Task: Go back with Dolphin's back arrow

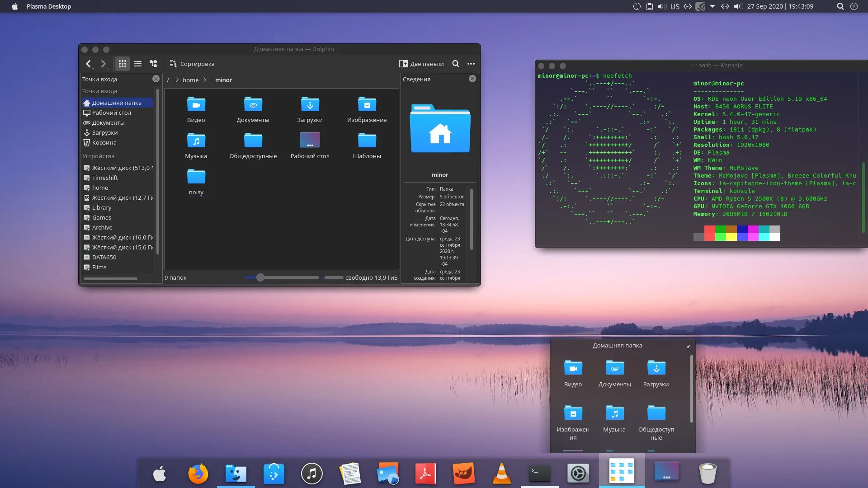Action: pyautogui.click(x=89, y=64)
